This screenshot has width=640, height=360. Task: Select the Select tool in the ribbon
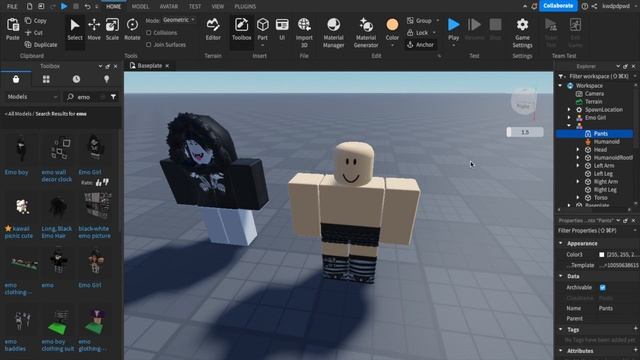(x=75, y=29)
